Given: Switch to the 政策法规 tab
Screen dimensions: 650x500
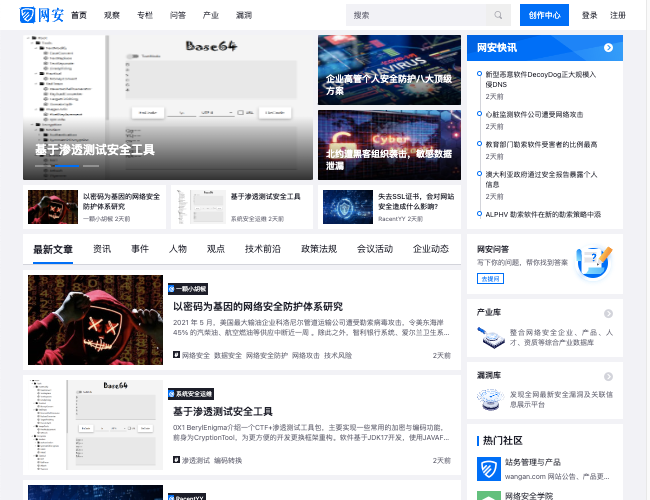Looking at the screenshot, I should pos(319,249).
